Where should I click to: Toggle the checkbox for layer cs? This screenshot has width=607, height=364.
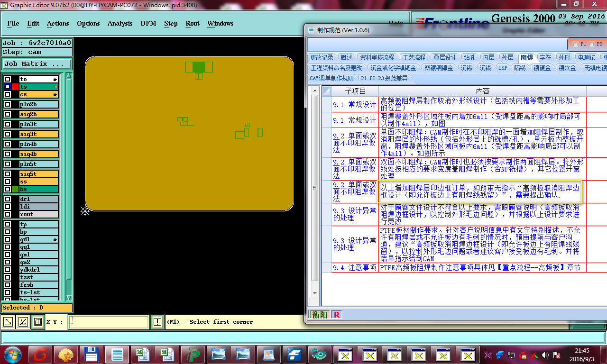[8, 94]
